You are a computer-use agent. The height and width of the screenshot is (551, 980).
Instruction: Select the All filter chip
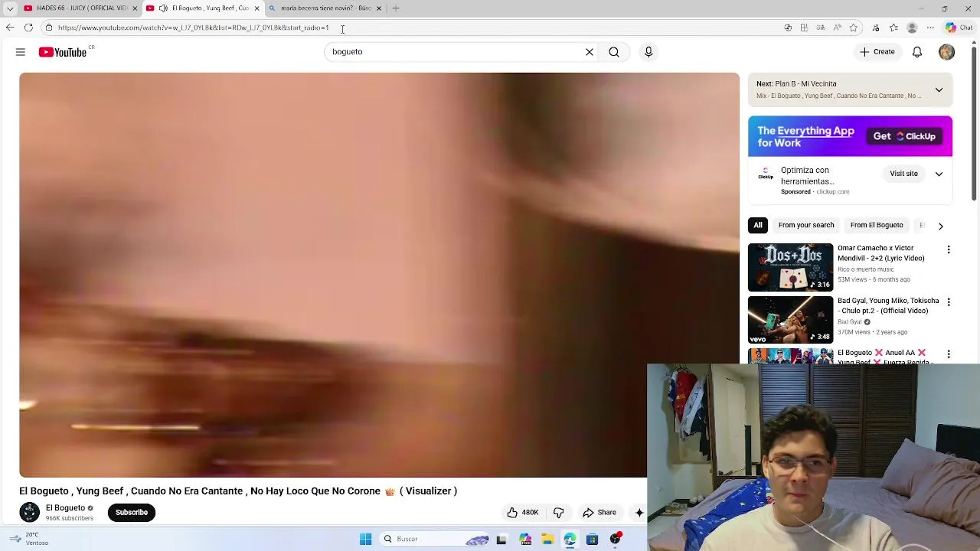pyautogui.click(x=758, y=225)
